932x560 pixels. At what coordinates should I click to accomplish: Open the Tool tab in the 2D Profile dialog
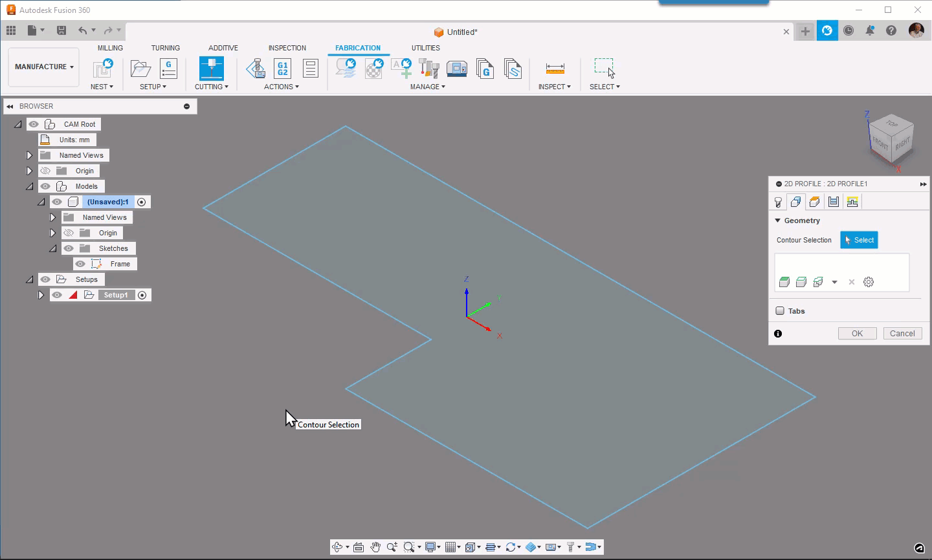click(778, 202)
